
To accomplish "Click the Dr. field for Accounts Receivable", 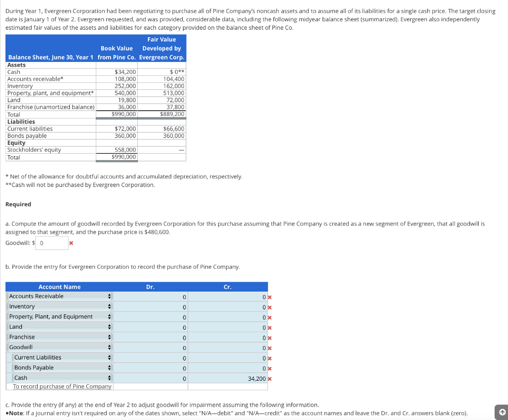I will coord(151,297).
